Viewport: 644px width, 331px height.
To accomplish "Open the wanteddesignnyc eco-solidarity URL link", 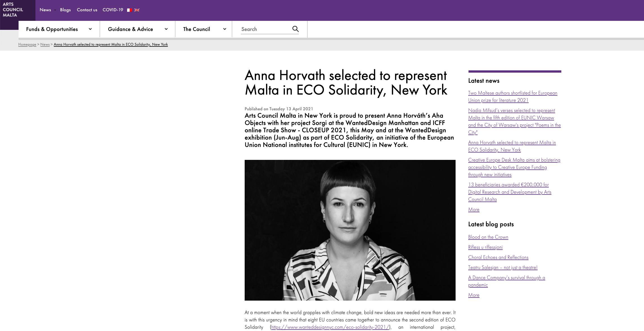I will (x=330, y=327).
